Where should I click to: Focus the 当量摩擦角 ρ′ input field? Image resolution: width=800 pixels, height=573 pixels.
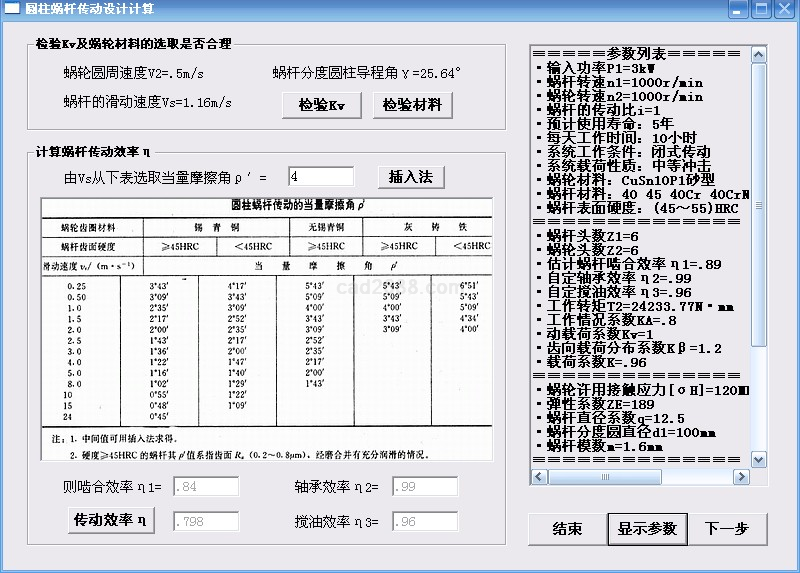[320, 177]
